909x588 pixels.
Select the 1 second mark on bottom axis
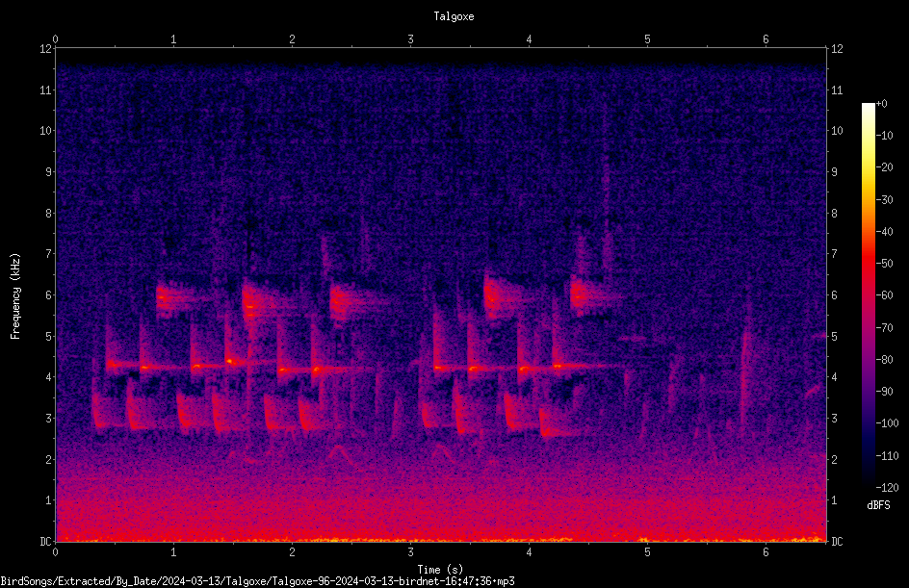click(173, 552)
